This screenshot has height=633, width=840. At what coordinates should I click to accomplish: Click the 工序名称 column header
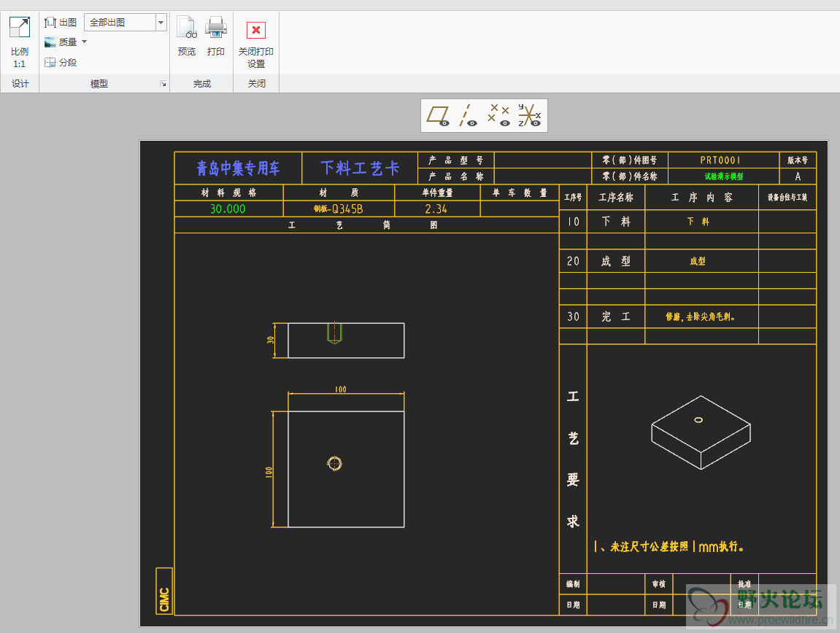(x=616, y=198)
